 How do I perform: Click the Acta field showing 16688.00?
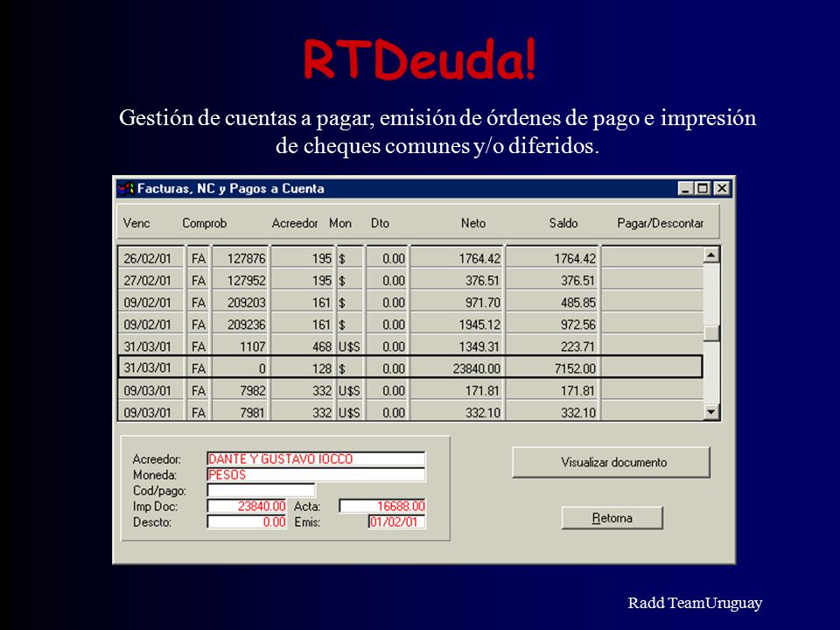382,507
